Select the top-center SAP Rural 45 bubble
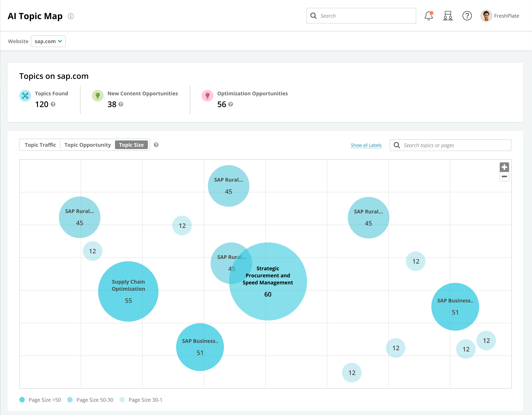The width and height of the screenshot is (532, 415). click(229, 186)
